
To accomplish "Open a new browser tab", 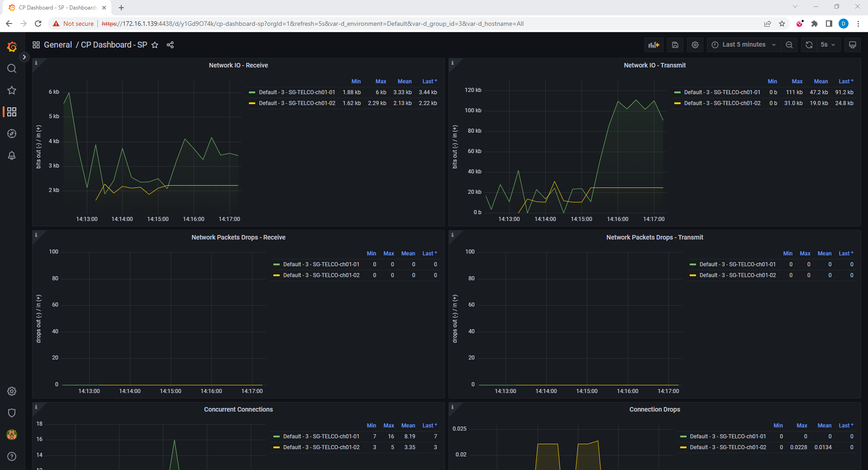I will point(121,8).
